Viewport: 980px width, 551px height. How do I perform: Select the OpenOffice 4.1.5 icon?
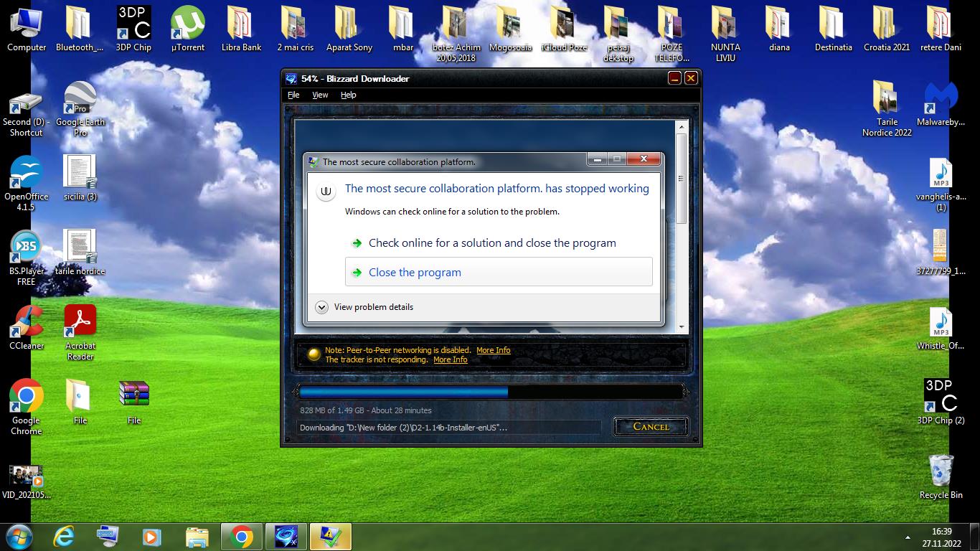pyautogui.click(x=27, y=174)
